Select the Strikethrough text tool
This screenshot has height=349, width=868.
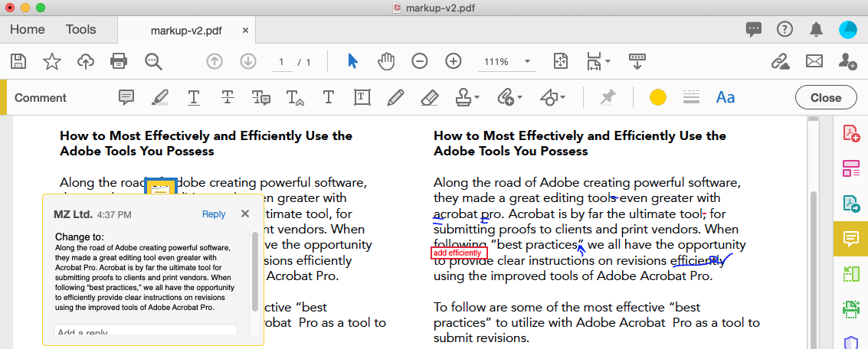pyautogui.click(x=228, y=98)
